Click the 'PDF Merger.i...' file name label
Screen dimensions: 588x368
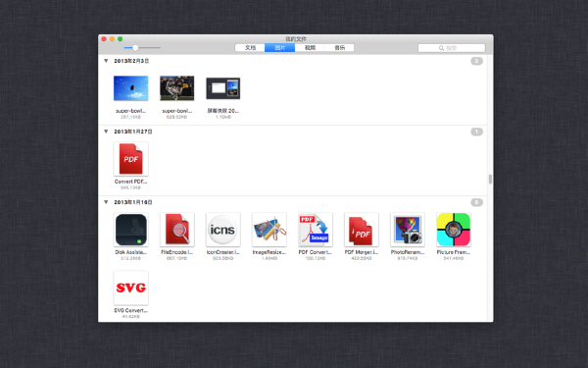pyautogui.click(x=362, y=252)
